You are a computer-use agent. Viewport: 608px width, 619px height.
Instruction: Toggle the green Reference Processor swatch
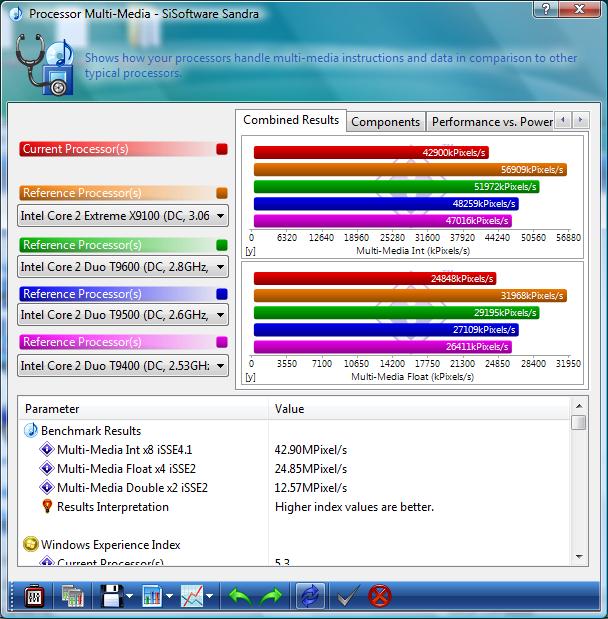pos(222,245)
